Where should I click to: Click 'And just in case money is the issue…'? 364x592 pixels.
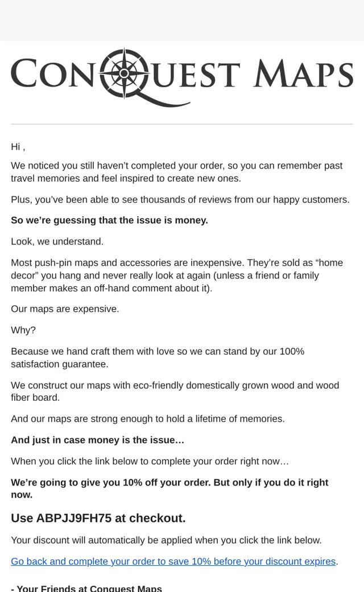(x=98, y=440)
